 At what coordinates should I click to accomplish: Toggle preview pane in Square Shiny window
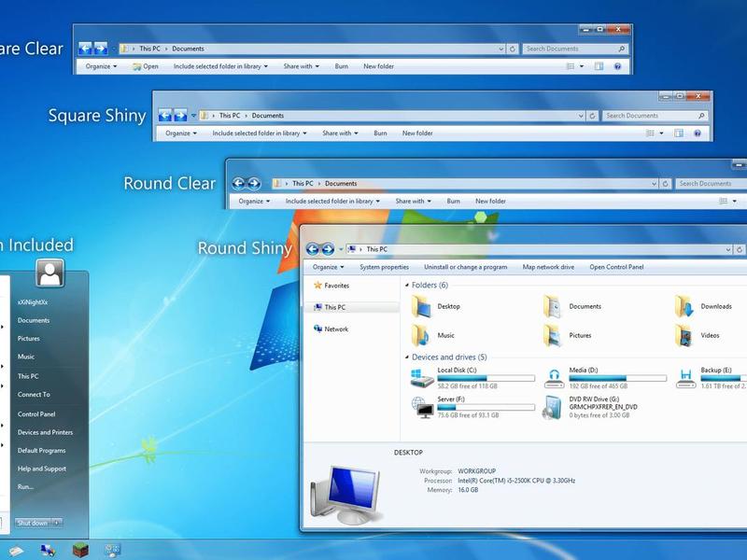(x=679, y=133)
